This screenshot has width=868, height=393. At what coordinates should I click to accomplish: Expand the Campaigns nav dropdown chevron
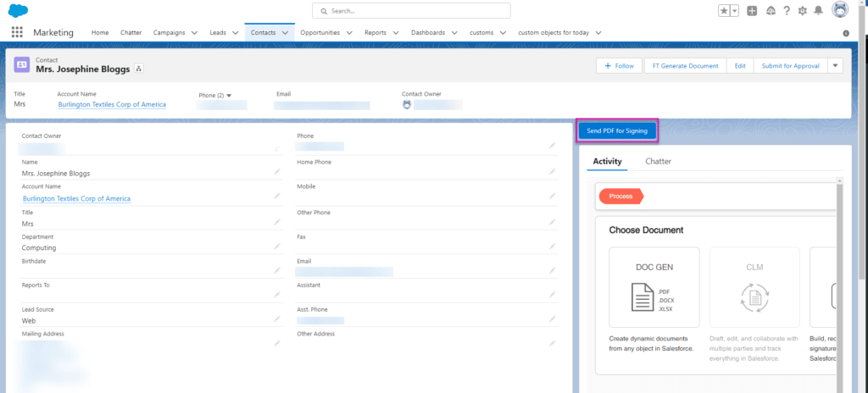click(195, 32)
